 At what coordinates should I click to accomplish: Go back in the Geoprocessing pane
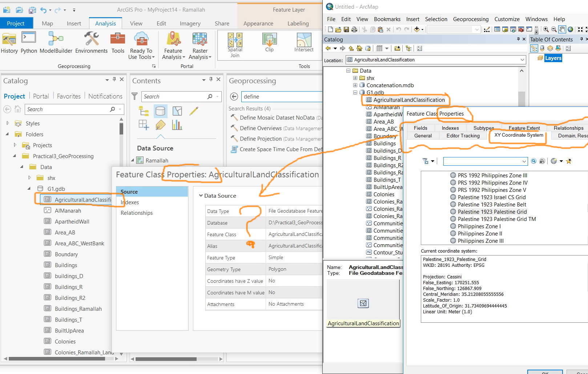point(234,96)
